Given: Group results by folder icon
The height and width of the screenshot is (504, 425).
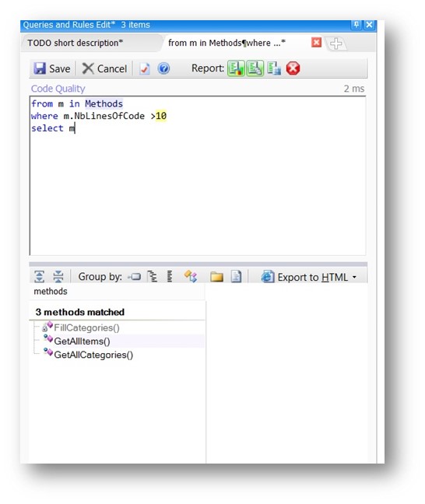Looking at the screenshot, I should click(x=216, y=276).
